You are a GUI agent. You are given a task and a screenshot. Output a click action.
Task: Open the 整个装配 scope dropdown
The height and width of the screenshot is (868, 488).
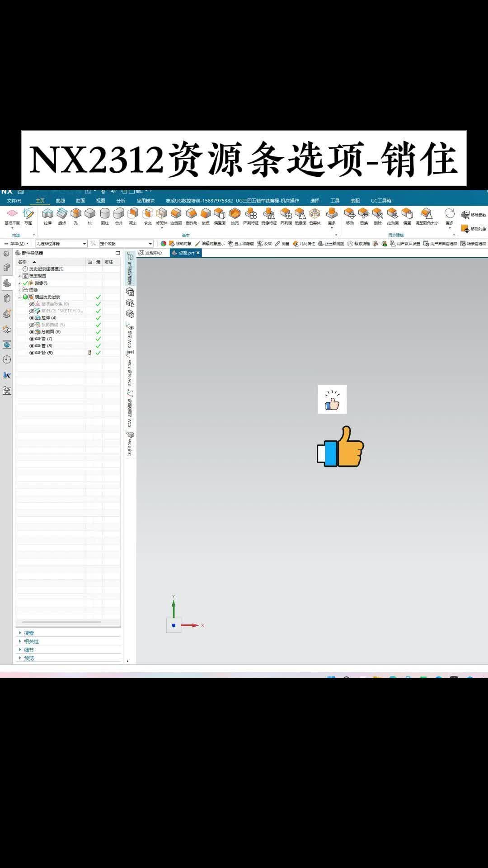click(x=126, y=244)
